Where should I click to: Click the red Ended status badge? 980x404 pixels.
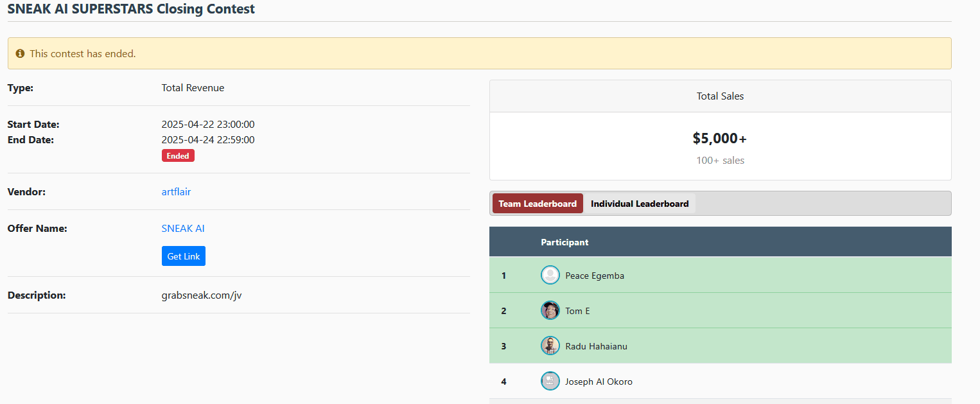coord(178,155)
